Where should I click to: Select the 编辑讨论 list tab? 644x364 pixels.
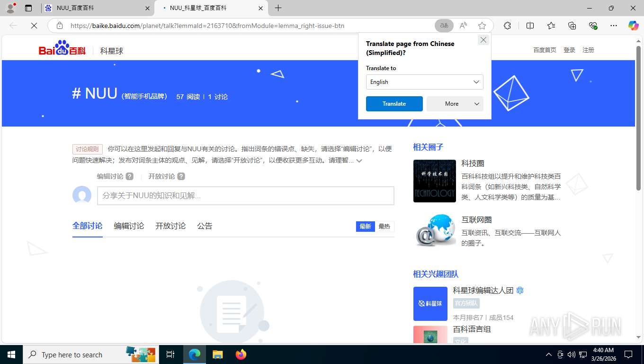click(129, 226)
